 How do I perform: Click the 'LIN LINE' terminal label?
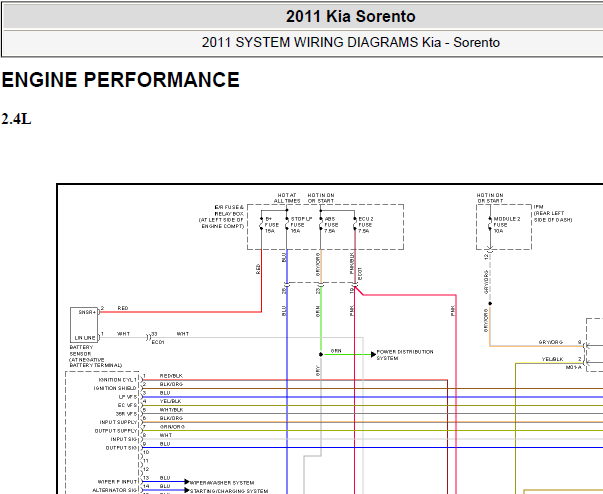tap(85, 338)
